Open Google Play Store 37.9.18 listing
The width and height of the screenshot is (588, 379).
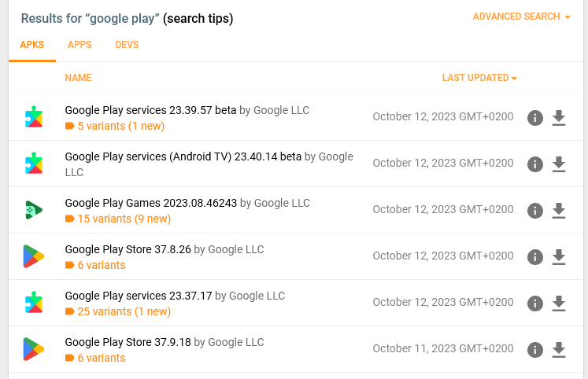click(128, 342)
